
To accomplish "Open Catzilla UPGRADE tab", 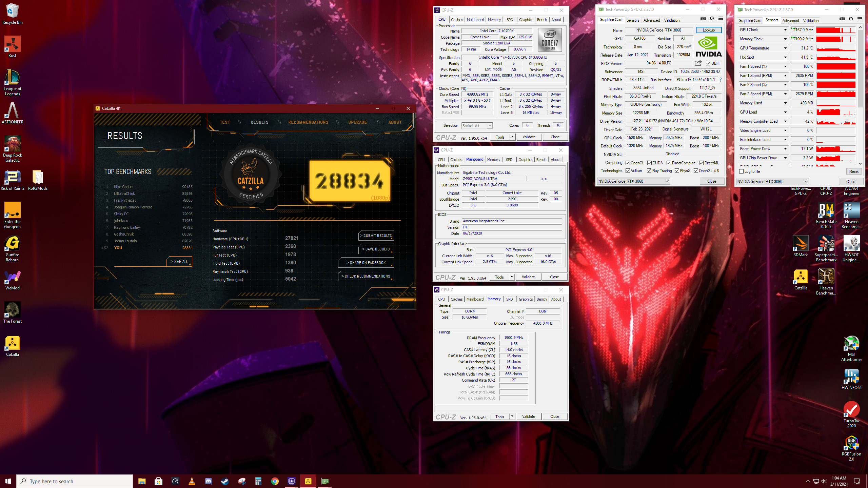I will 358,122.
